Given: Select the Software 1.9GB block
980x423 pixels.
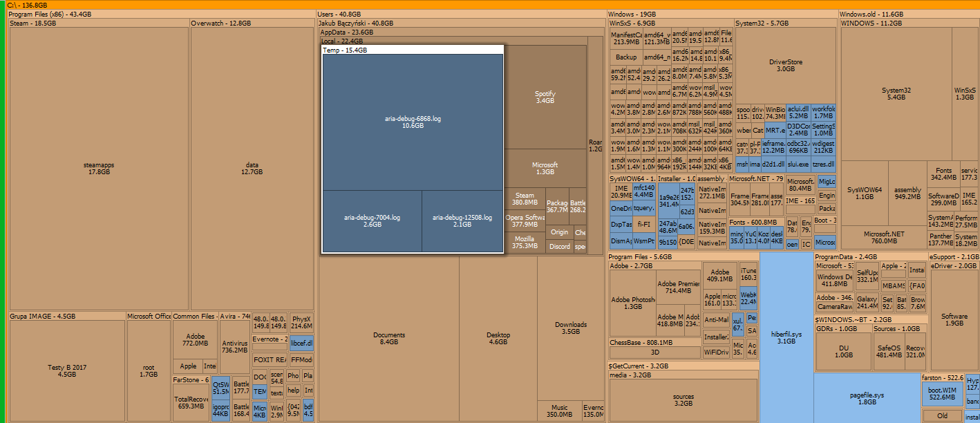Looking at the screenshot, I should (x=954, y=319).
